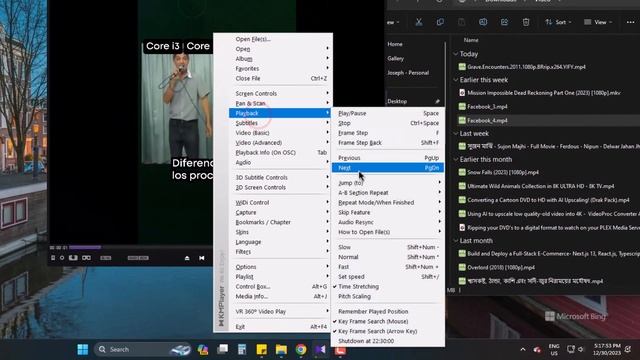The width and height of the screenshot is (640, 360).
Task: Collapse the Last week file group
Action: pyautogui.click(x=456, y=133)
